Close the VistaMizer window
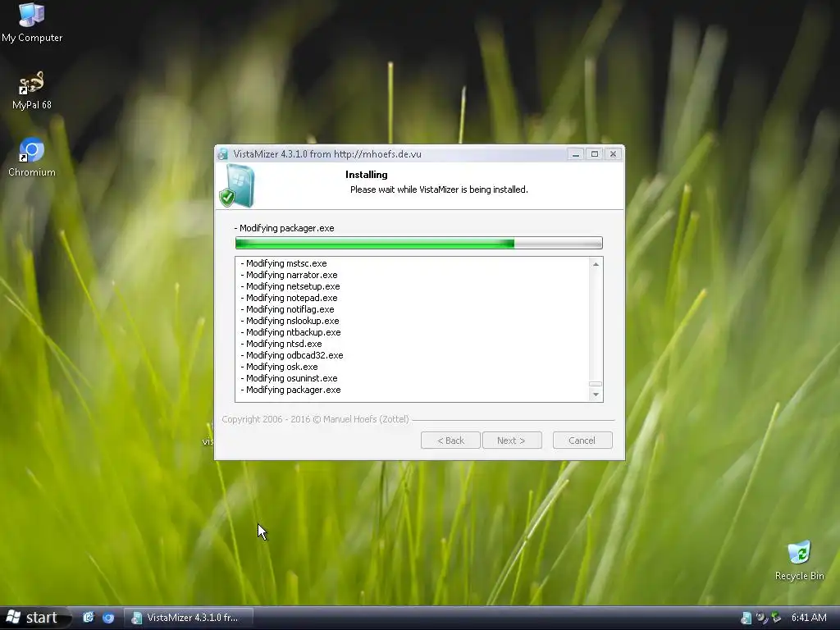The width and height of the screenshot is (840, 630). coord(613,154)
